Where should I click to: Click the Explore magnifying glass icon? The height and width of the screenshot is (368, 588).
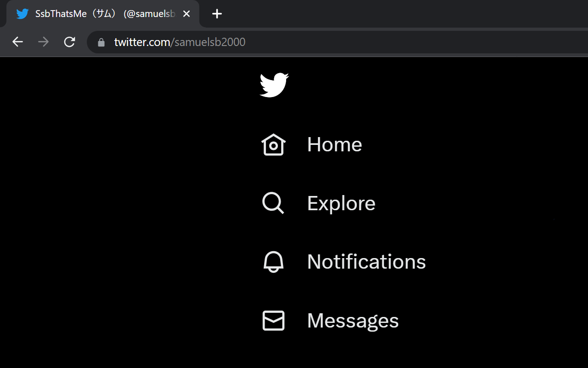273,203
